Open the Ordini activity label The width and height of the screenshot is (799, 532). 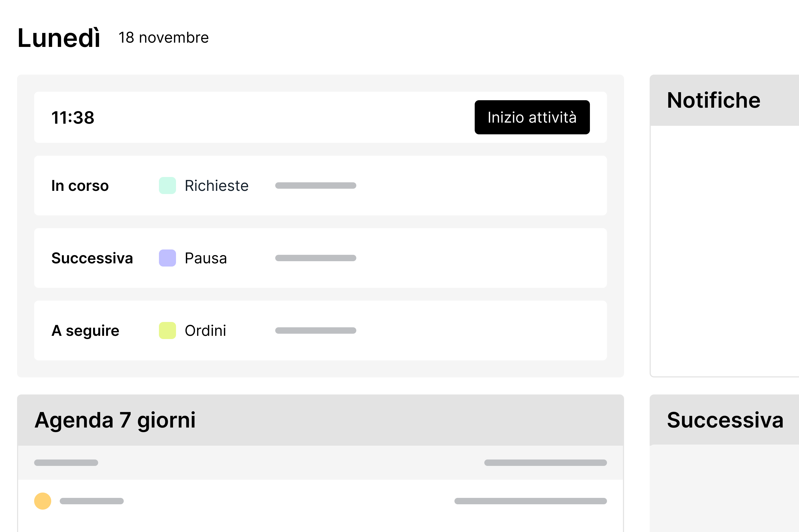[205, 331]
